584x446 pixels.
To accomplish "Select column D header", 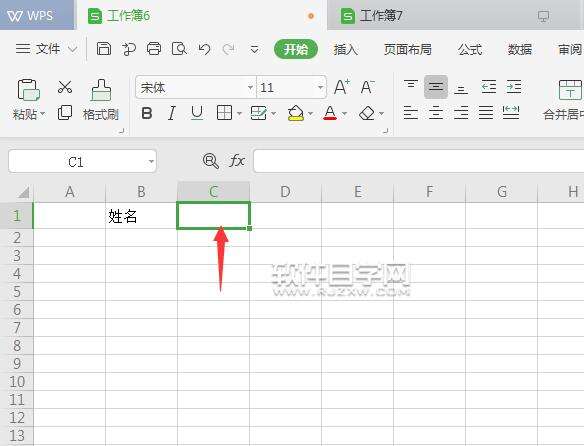I will 285,192.
